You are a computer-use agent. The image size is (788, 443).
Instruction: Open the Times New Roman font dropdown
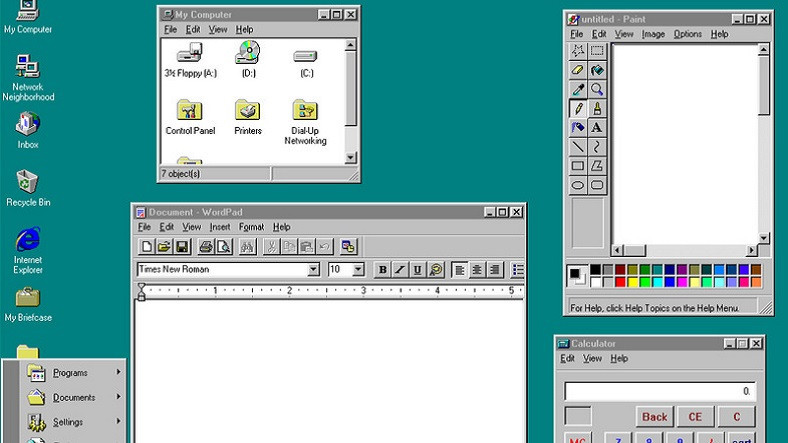click(313, 270)
